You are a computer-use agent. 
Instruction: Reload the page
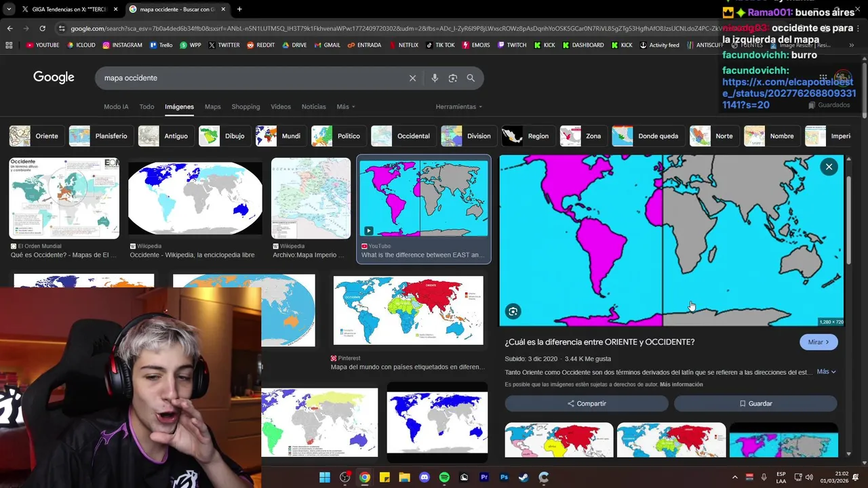tap(42, 28)
